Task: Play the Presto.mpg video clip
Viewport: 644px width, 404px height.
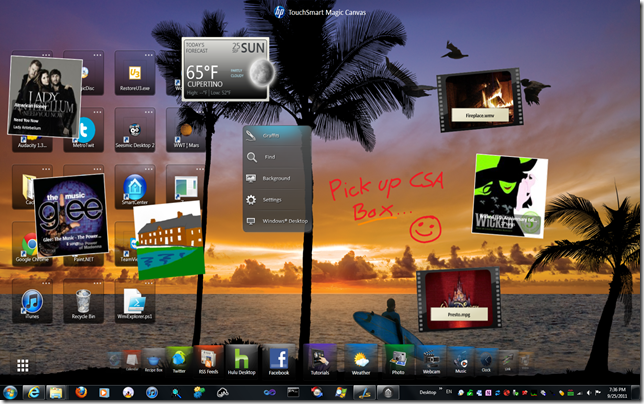Action: 459,299
